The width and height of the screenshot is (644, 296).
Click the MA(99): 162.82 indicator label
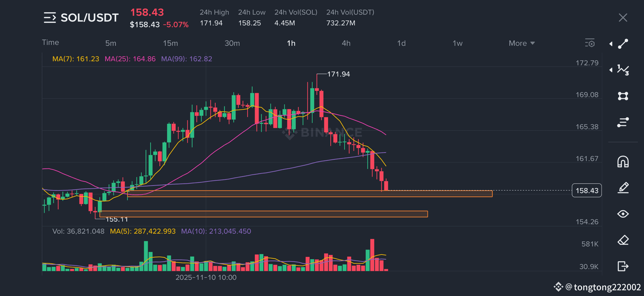(x=187, y=59)
